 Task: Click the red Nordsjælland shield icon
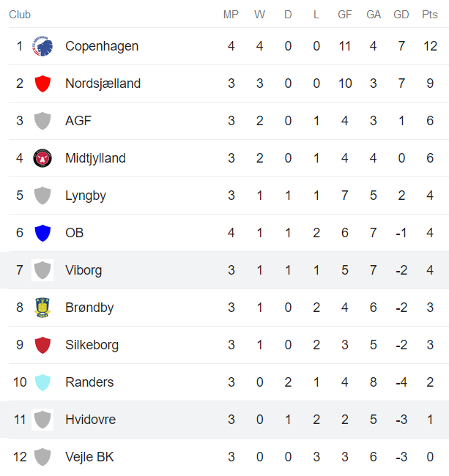pos(42,83)
